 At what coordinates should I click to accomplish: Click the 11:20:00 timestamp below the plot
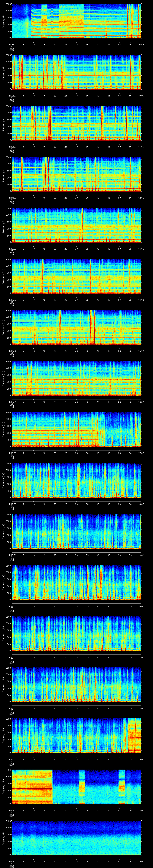point(12,657)
